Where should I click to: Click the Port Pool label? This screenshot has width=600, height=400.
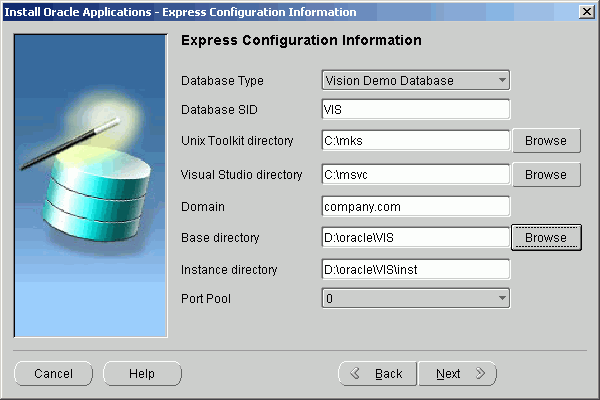pyautogui.click(x=206, y=299)
